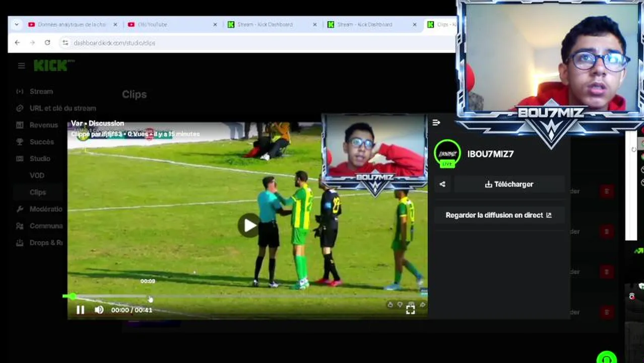This screenshot has height=363, width=644.
Task: Open 'URL et clé du stream' in sidebar
Action: tap(62, 108)
